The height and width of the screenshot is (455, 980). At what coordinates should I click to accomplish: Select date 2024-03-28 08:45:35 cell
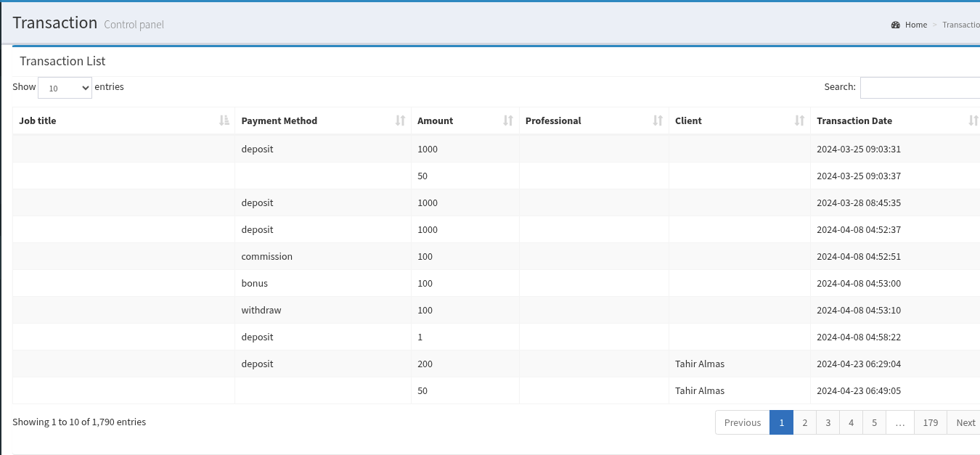click(895, 202)
